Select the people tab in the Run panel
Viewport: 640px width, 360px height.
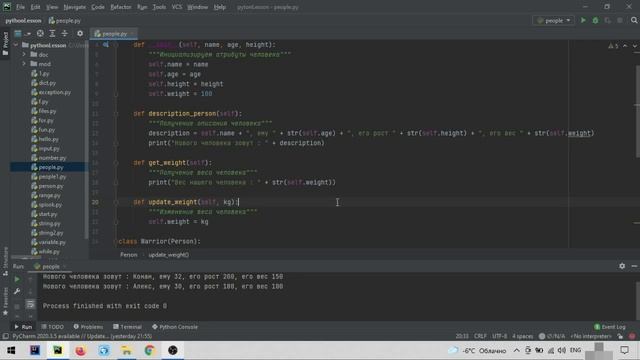click(x=50, y=267)
